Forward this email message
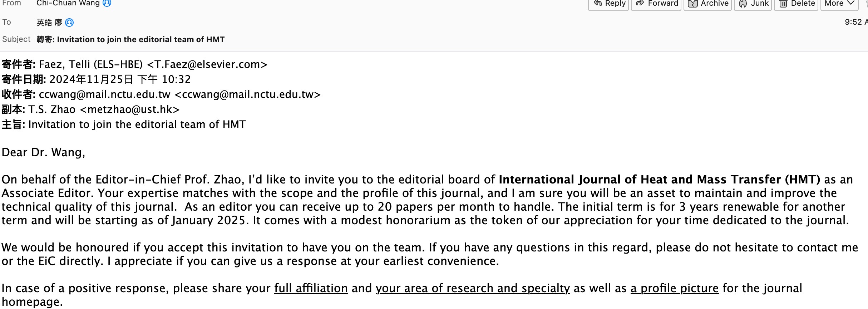Viewport: 868px width, 309px height. 656,4
